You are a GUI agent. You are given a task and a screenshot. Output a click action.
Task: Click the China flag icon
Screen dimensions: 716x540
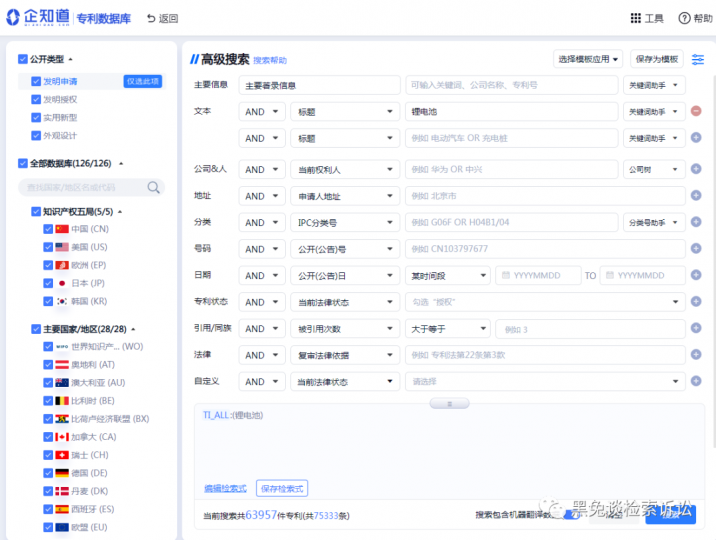click(x=62, y=229)
